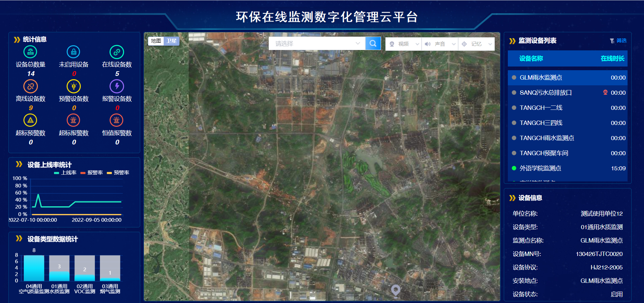The width and height of the screenshot is (644, 303).
Task: Toggle 上线率 series in chart legend
Action: pyautogui.click(x=65, y=173)
